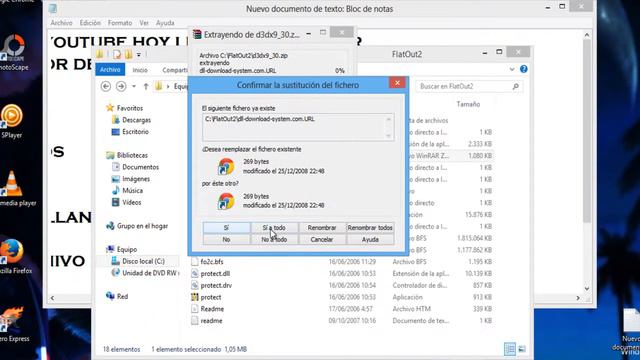Open the Documentos library
The height and width of the screenshot is (360, 640).
point(140,167)
